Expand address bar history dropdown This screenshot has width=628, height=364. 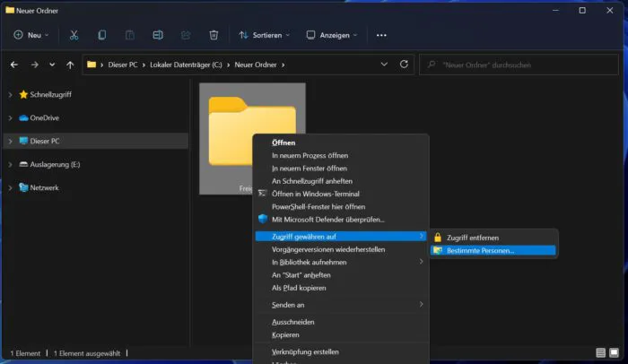384,64
